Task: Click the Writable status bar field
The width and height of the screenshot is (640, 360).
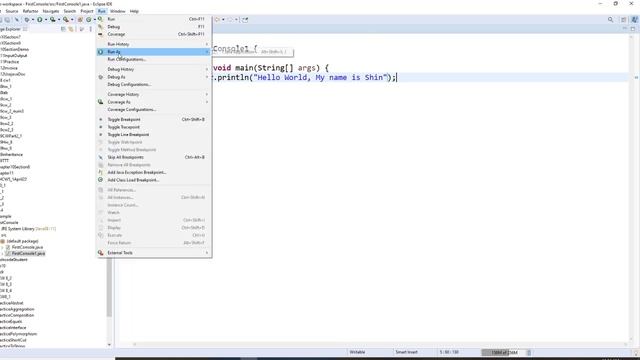Action: [357, 352]
